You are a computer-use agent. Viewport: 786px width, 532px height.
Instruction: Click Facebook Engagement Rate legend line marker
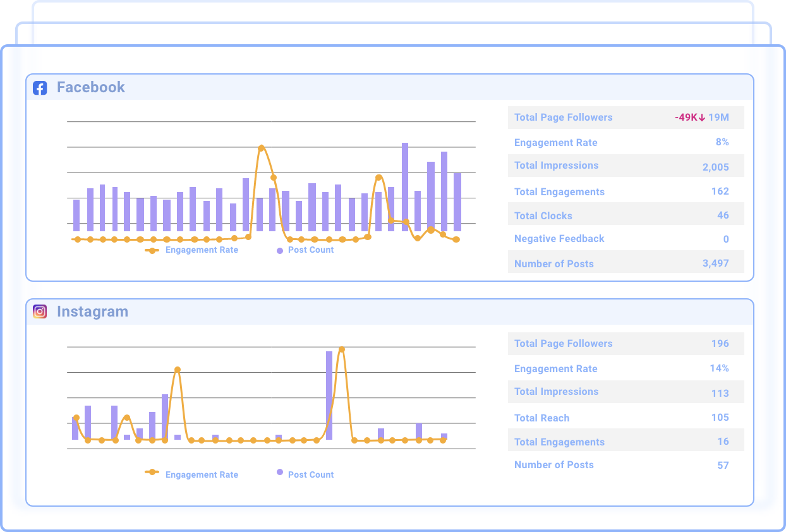click(x=152, y=250)
